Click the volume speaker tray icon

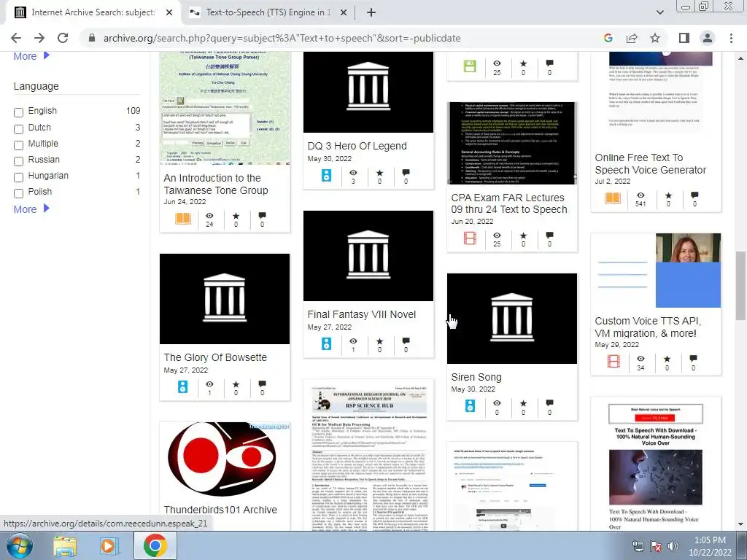[x=673, y=546]
